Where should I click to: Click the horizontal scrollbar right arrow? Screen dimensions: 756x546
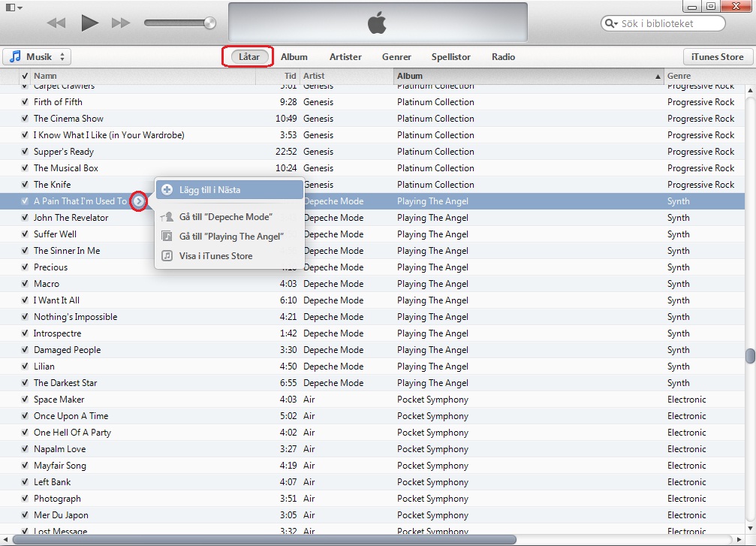[x=739, y=539]
